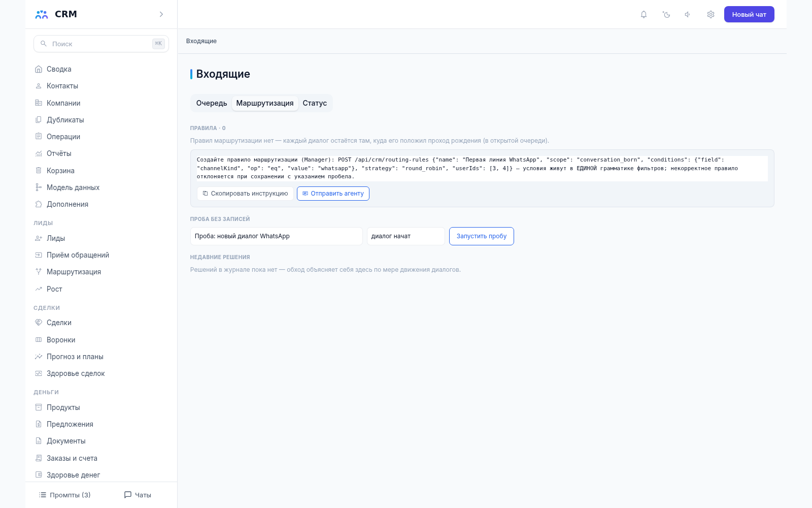Click Отправить агенту button
Screen dimensions: 812x508
(x=333, y=194)
